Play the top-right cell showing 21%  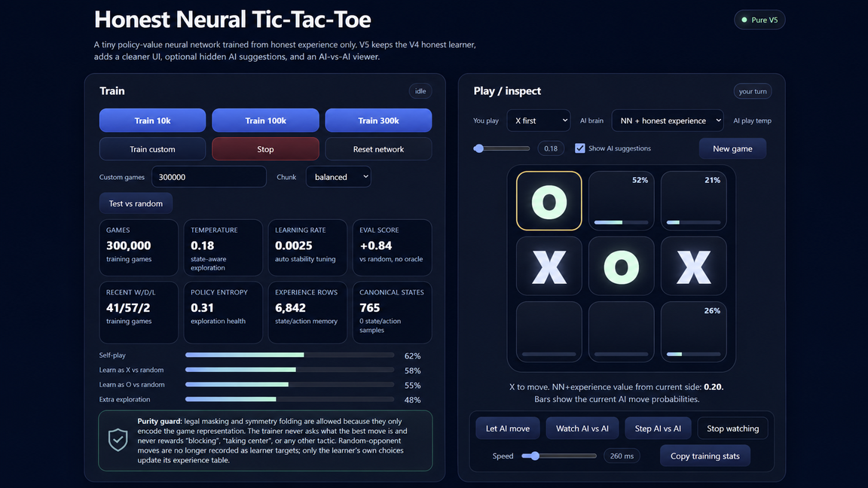pyautogui.click(x=694, y=200)
